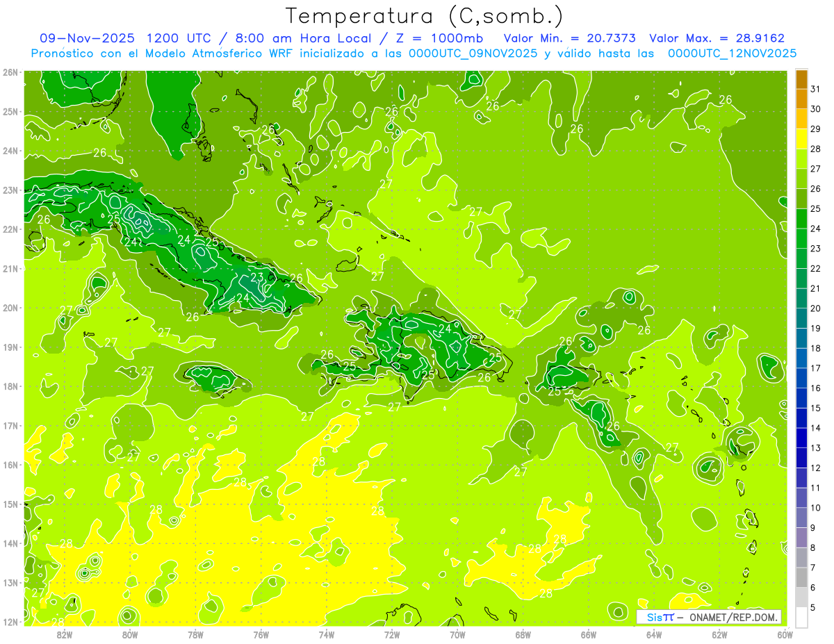Click the "82W" longitude axis label
The width and height of the screenshot is (834, 644).
65,634
